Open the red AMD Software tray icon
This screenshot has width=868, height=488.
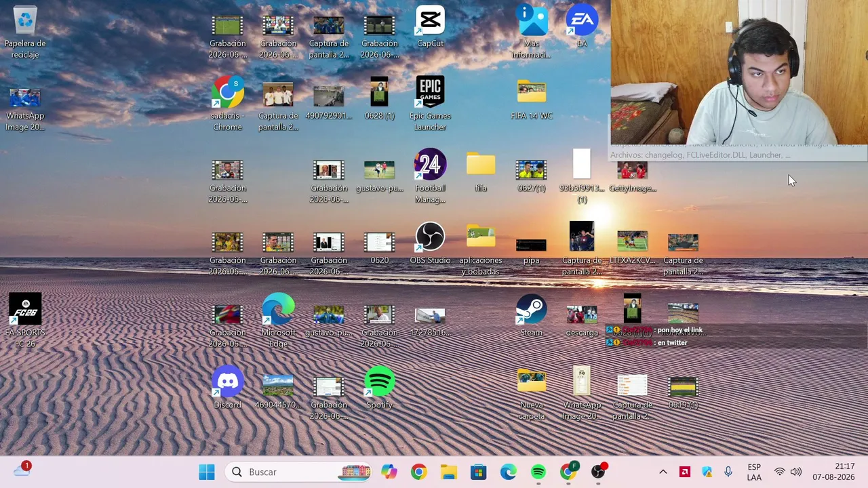point(685,472)
